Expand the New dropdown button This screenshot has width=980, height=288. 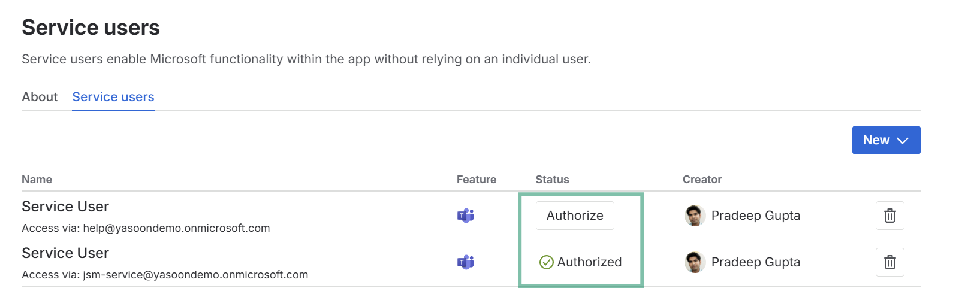point(886,140)
